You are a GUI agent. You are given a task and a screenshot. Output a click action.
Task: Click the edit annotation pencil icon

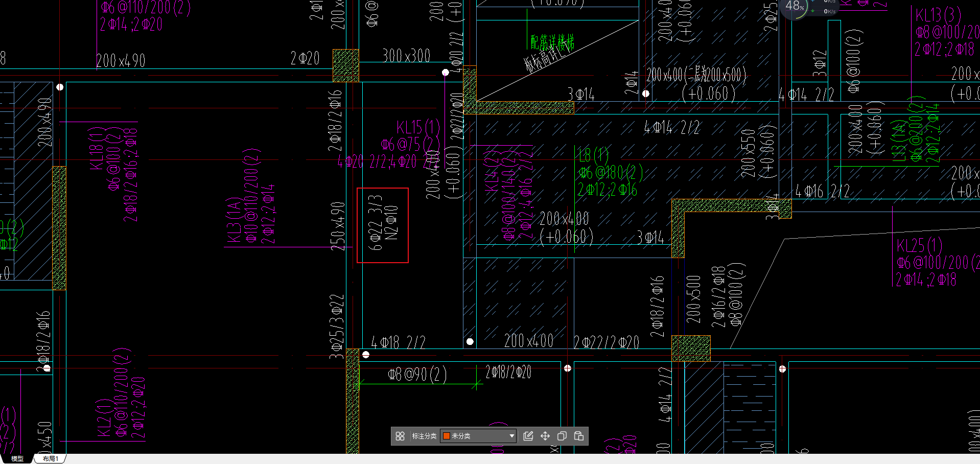[528, 436]
